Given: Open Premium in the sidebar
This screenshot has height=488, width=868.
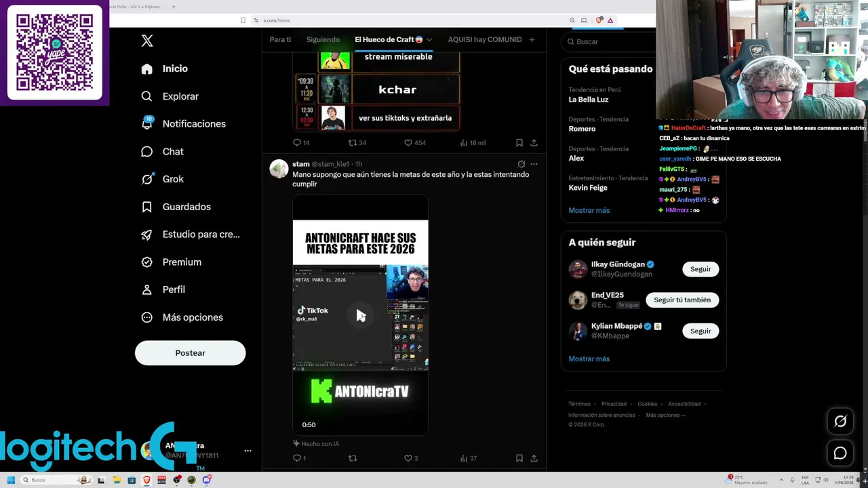Looking at the screenshot, I should [172, 262].
